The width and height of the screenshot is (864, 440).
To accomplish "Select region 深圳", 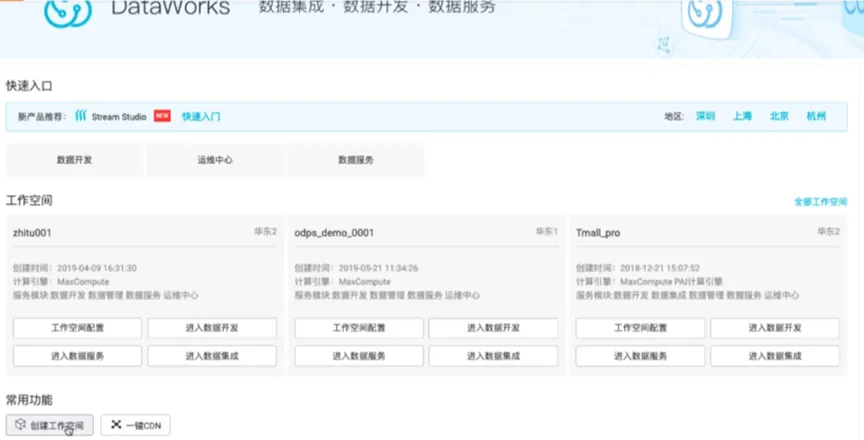I will tap(705, 116).
